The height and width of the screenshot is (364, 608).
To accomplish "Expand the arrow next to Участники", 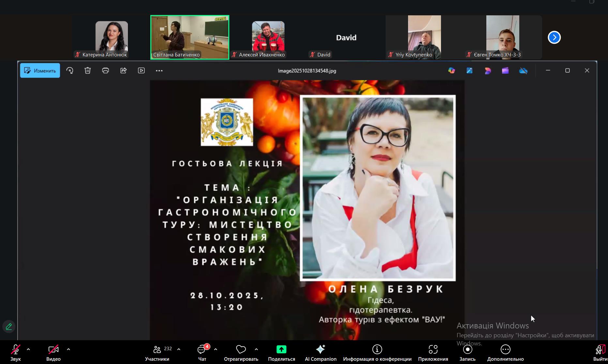I will pos(179,349).
